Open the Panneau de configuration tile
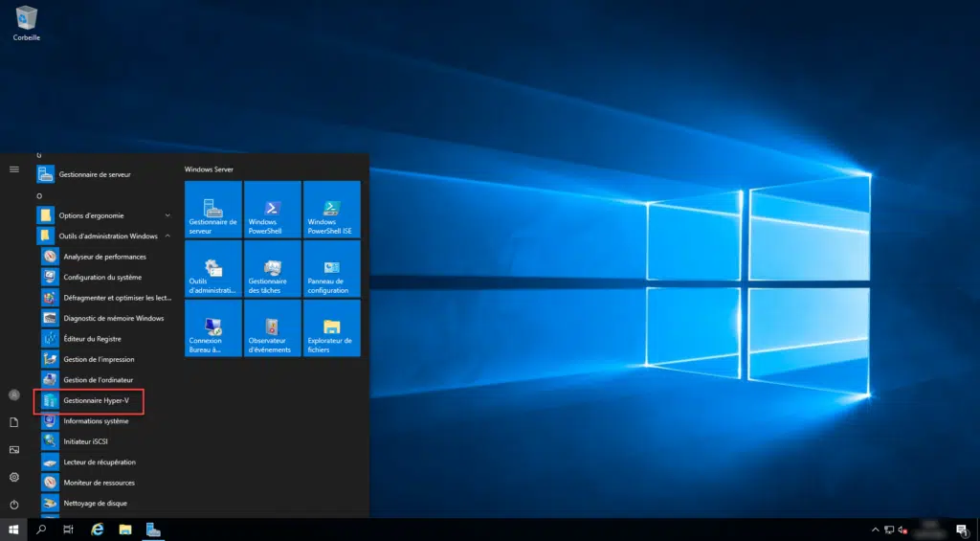Image resolution: width=980 pixels, height=541 pixels. pyautogui.click(x=332, y=269)
